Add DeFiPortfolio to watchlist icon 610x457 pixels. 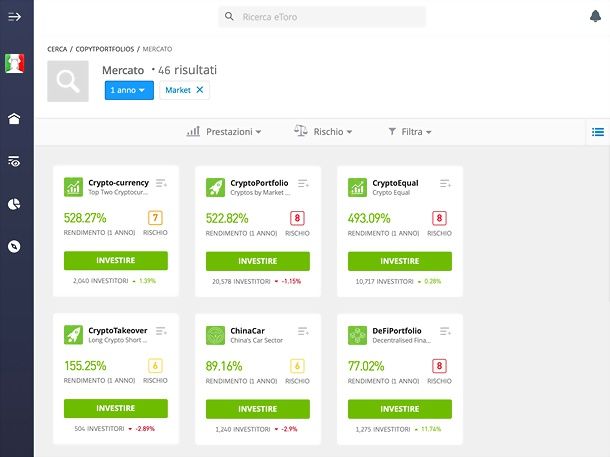[445, 331]
